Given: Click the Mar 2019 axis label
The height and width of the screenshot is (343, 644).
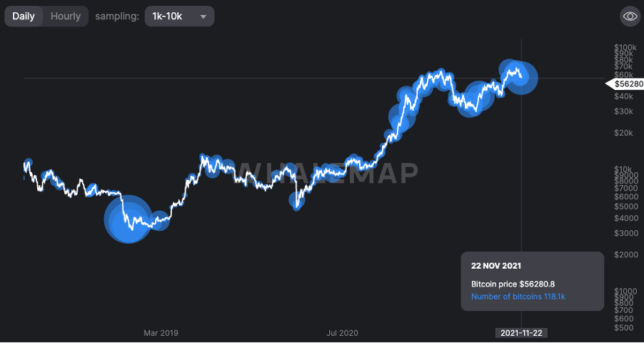Looking at the screenshot, I should (x=161, y=333).
